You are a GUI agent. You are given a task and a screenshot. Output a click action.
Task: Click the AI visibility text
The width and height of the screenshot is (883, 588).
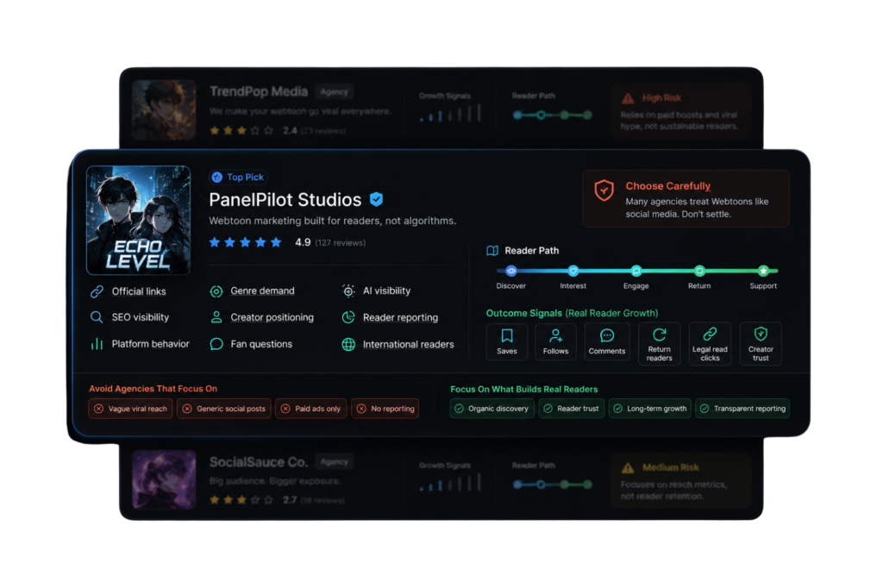click(386, 291)
